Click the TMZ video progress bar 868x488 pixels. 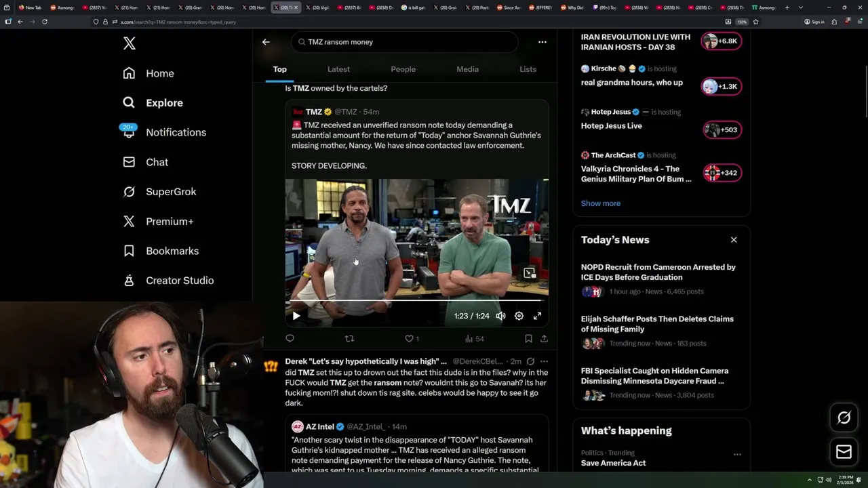pyautogui.click(x=416, y=300)
